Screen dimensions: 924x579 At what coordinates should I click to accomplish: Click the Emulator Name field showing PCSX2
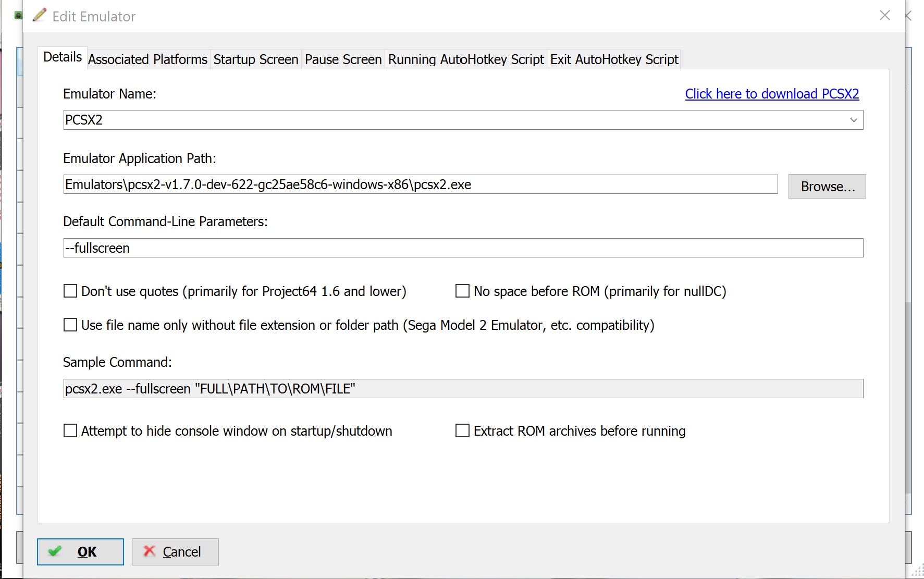pos(463,120)
